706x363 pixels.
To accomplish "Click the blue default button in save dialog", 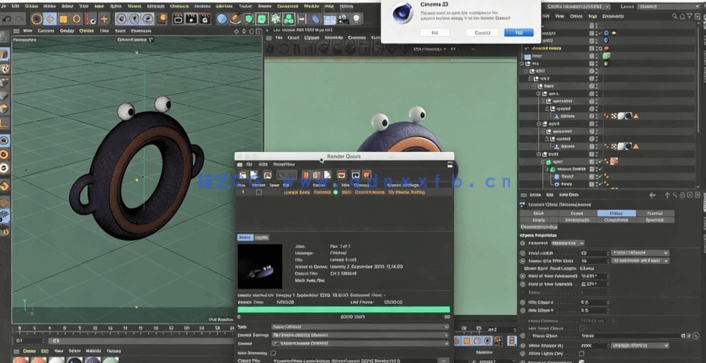I will click(519, 33).
